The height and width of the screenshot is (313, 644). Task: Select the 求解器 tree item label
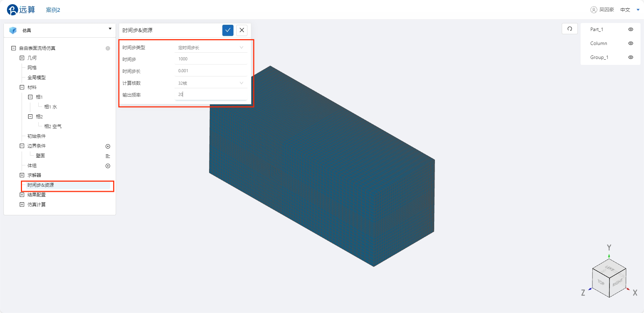(x=34, y=175)
